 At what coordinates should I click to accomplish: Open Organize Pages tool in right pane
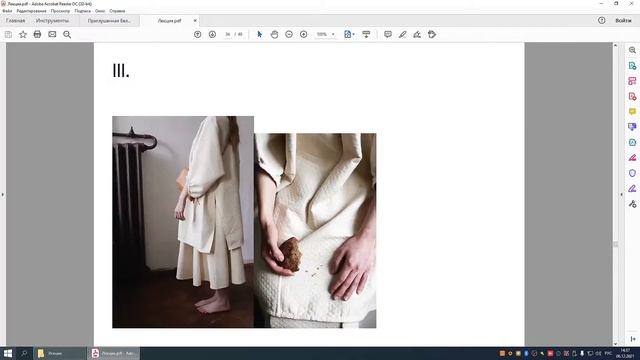pyautogui.click(x=632, y=81)
